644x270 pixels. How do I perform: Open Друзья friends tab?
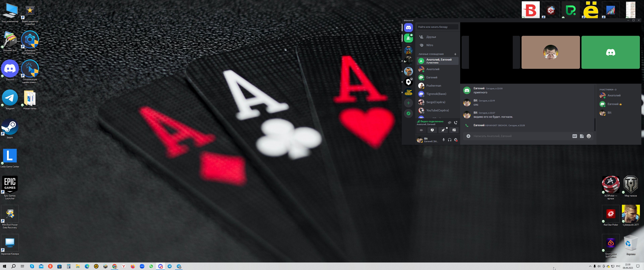coord(438,37)
